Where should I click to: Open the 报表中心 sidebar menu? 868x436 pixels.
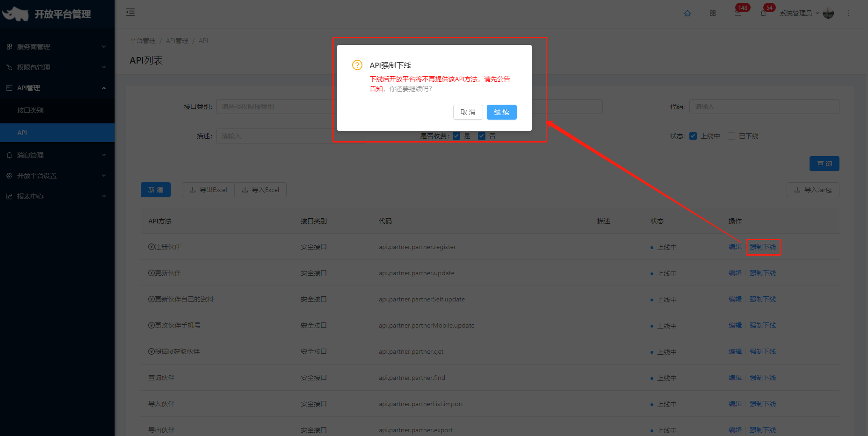57,196
